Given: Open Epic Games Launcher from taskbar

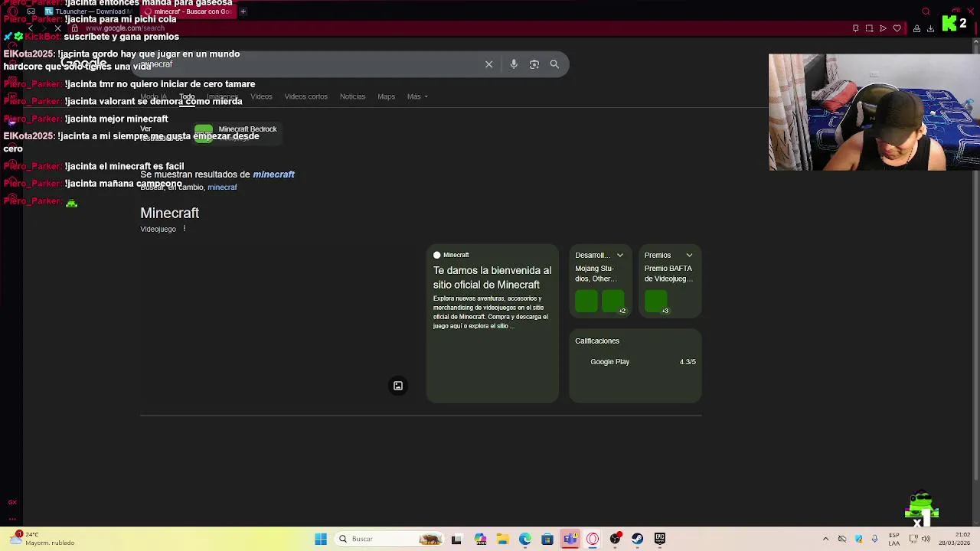Looking at the screenshot, I should tap(659, 539).
